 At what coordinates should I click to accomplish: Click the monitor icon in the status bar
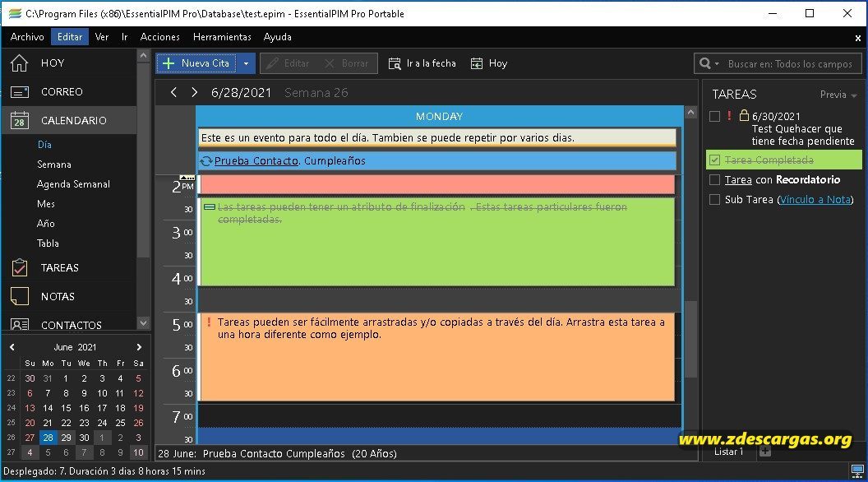(857, 471)
